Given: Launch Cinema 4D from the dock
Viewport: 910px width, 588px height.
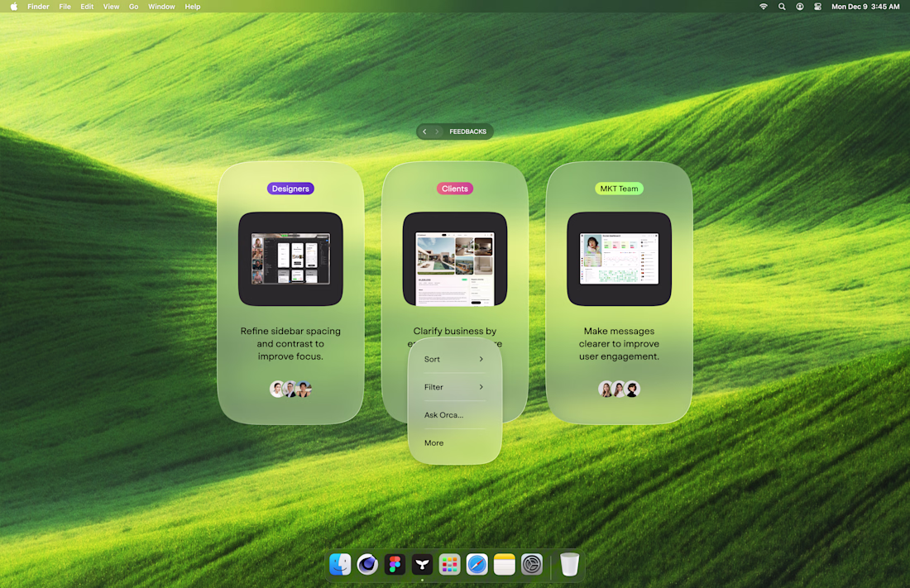Looking at the screenshot, I should point(367,564).
